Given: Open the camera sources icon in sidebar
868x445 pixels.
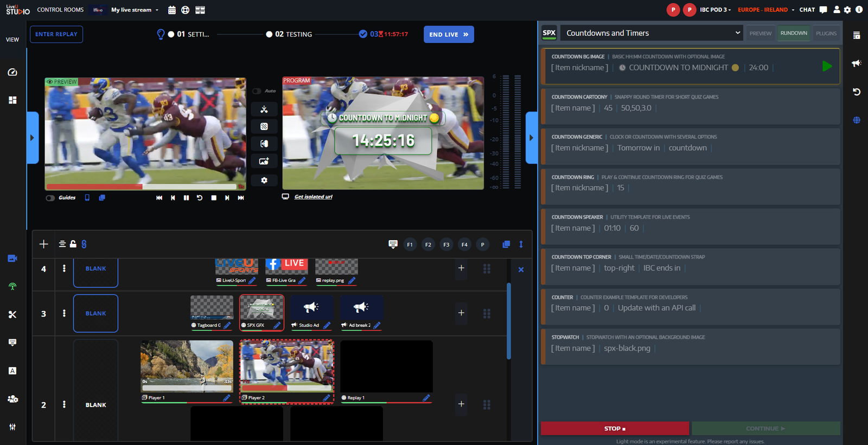Looking at the screenshot, I should [x=12, y=259].
